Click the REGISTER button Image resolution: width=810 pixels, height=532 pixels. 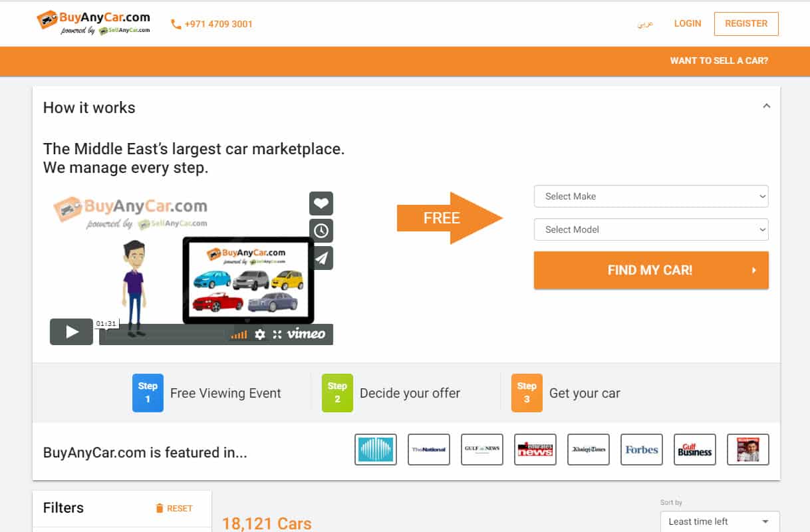(746, 23)
